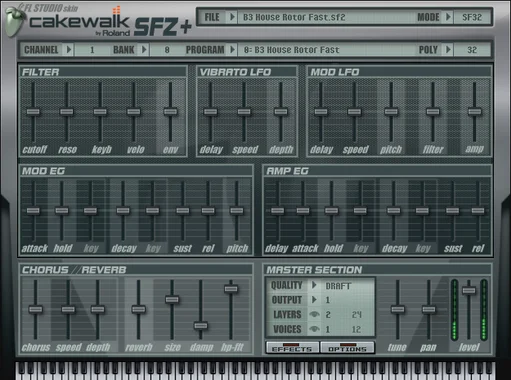The width and height of the screenshot is (511, 380).
Task: Click the Mod LFO speed slider handle
Action: pyautogui.click(x=354, y=112)
